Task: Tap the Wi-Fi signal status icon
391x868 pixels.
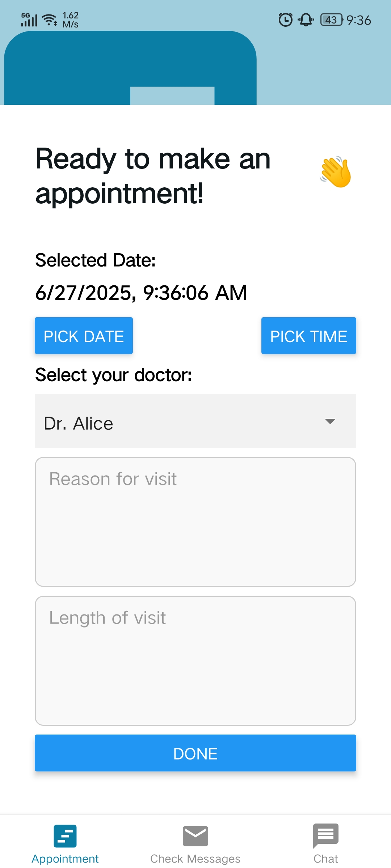Action: coord(50,20)
